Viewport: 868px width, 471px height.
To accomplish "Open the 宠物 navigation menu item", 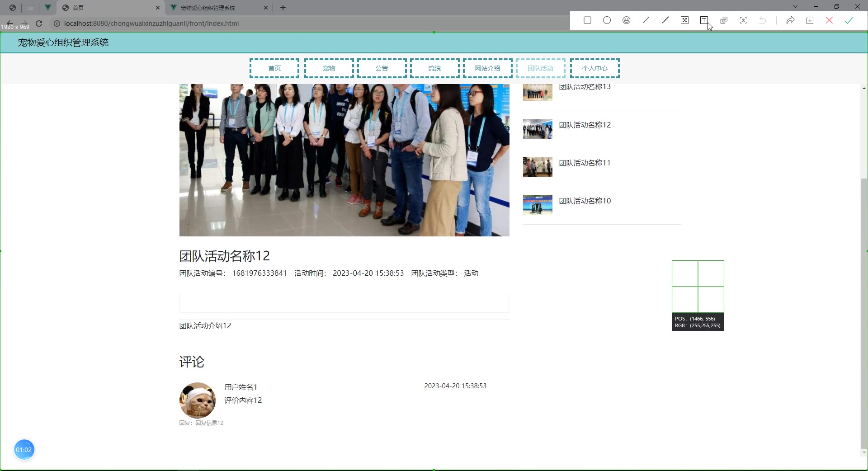I will (x=329, y=68).
